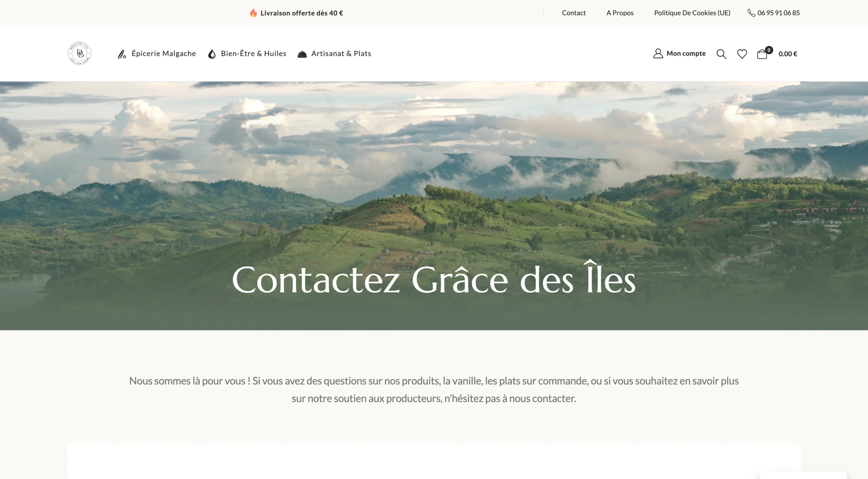Open the Artisanat & Plats menu
The height and width of the screenshot is (479, 868).
pos(341,54)
